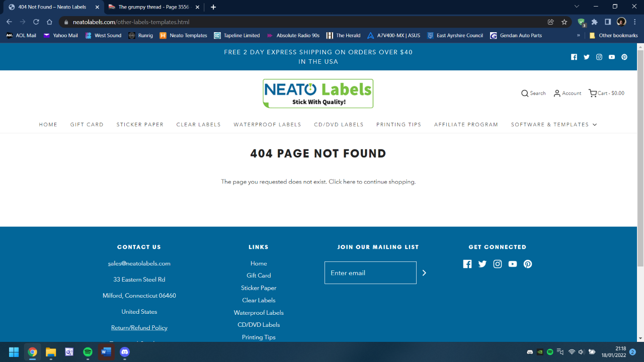Screen dimensions: 644x362
Task: Click the sales@neatolabels.com email link
Action: [x=139, y=263]
